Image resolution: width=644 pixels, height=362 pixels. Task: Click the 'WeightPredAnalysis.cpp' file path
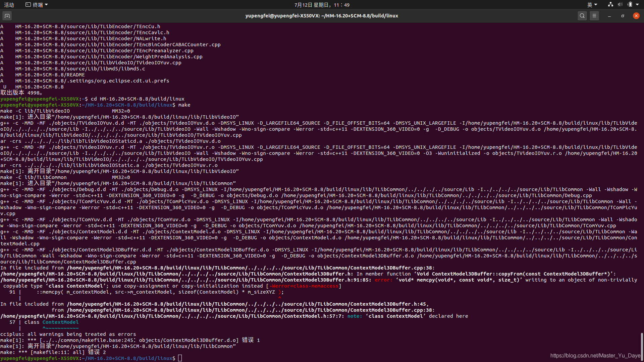pyautogui.click(x=109, y=57)
